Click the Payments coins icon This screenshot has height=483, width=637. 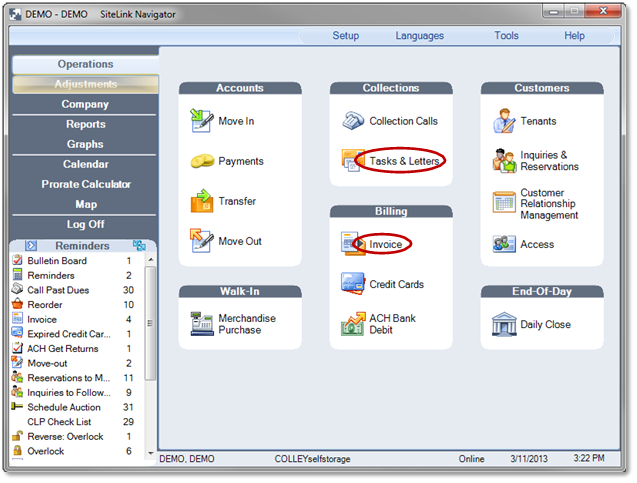coord(202,161)
